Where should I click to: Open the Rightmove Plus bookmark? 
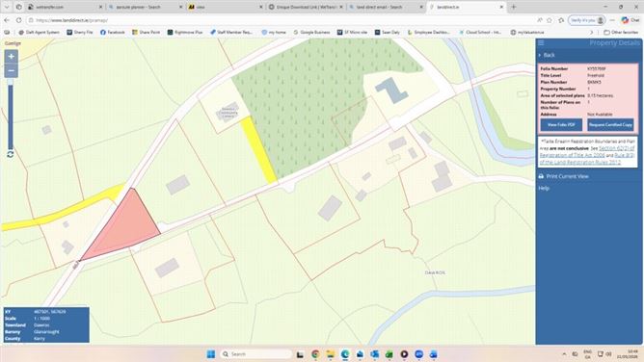185,32
